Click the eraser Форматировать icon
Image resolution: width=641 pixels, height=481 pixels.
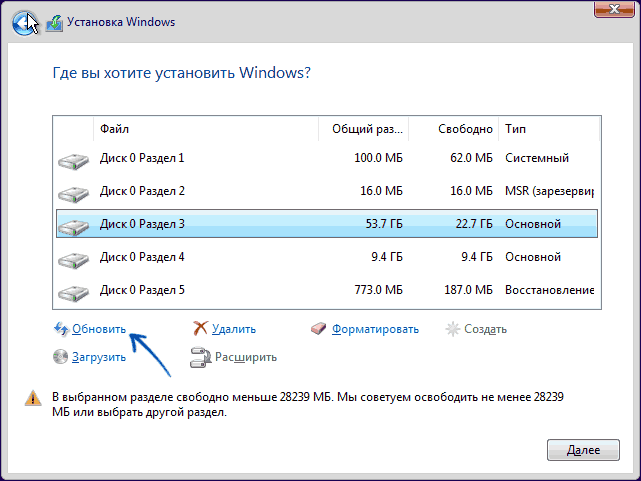(318, 329)
